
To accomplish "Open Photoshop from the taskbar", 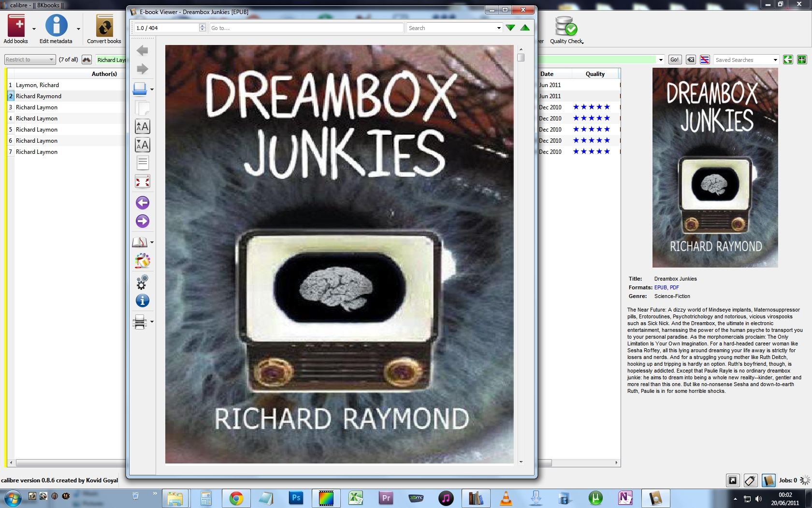I will click(x=296, y=498).
